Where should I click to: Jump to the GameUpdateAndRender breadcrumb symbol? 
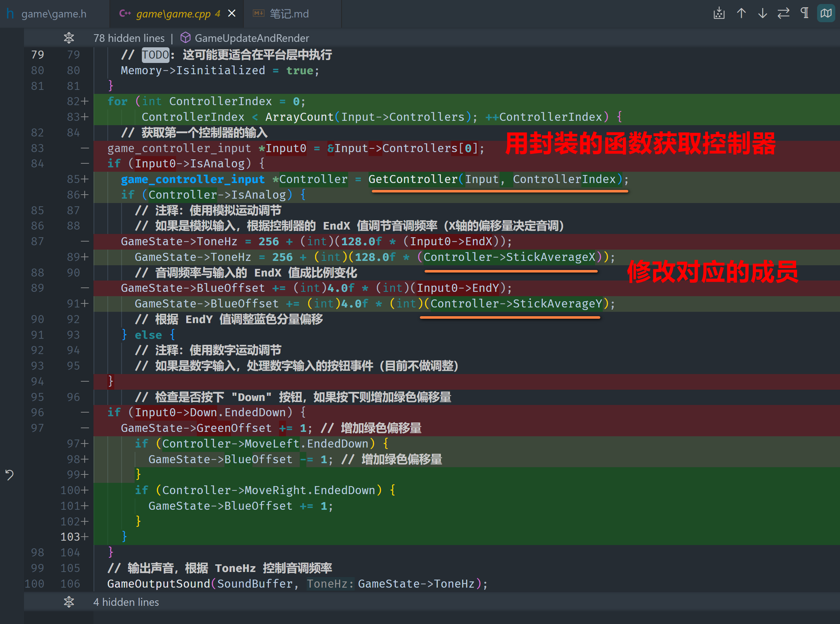click(252, 38)
